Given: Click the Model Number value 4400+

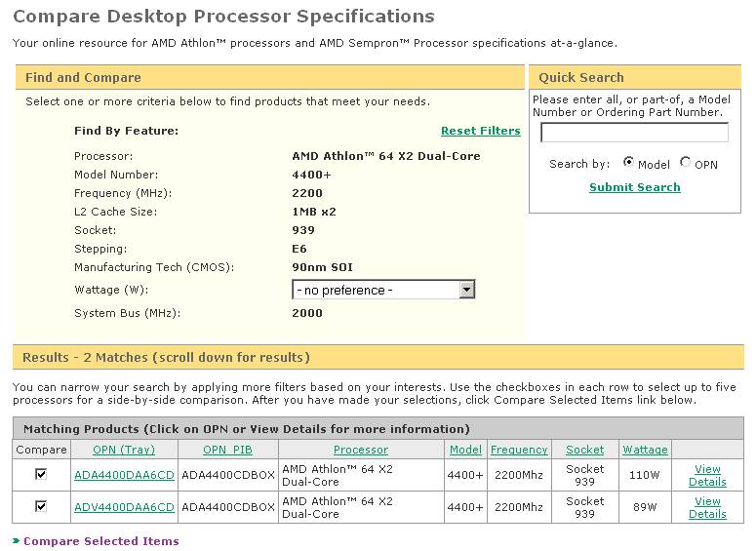Looking at the screenshot, I should click(x=311, y=175).
